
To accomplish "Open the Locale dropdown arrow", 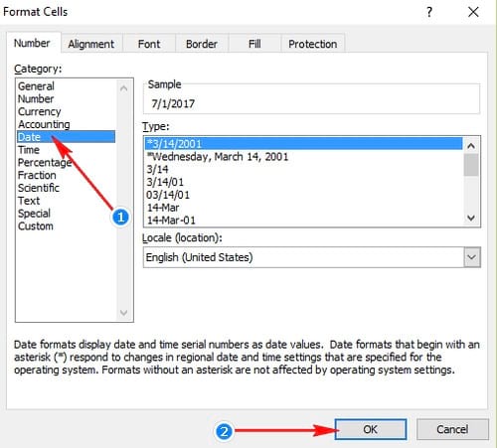I will coord(472,257).
